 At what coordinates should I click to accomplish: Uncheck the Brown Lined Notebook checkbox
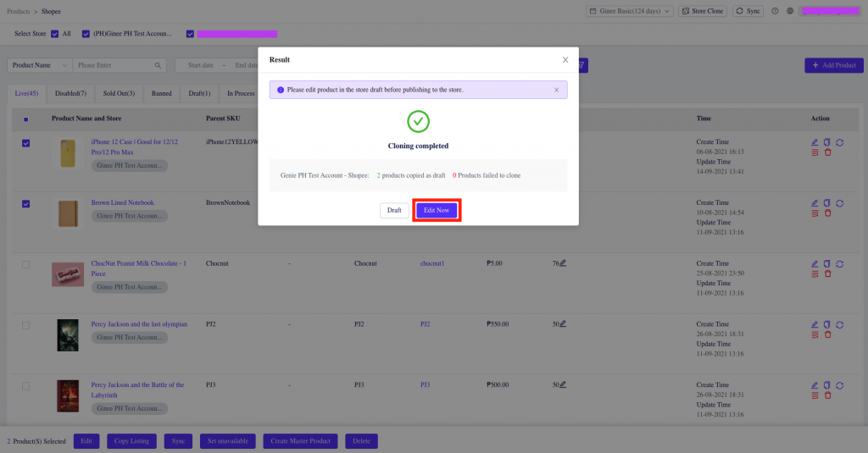(x=25, y=204)
